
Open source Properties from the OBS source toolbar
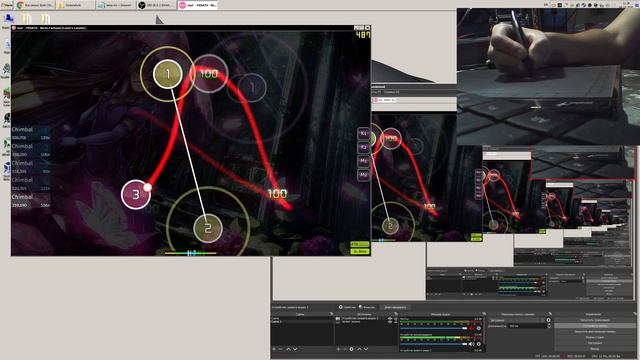pos(347,307)
